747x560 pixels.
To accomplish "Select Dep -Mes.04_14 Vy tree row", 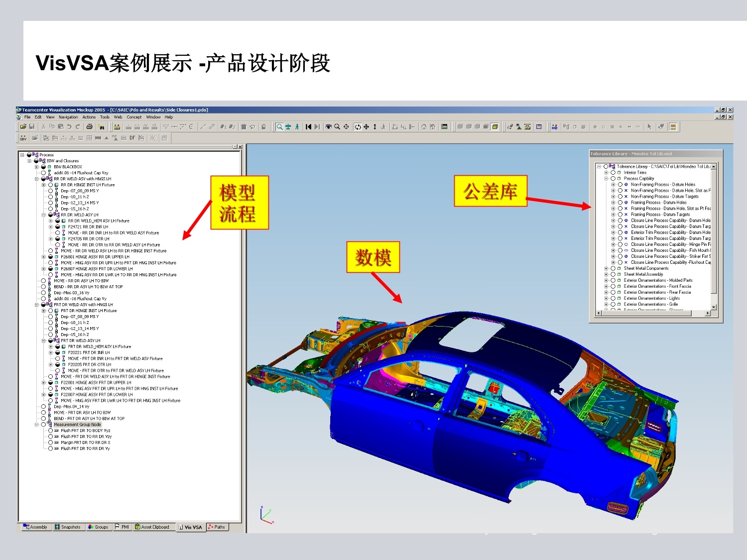I will pyautogui.click(x=71, y=407).
